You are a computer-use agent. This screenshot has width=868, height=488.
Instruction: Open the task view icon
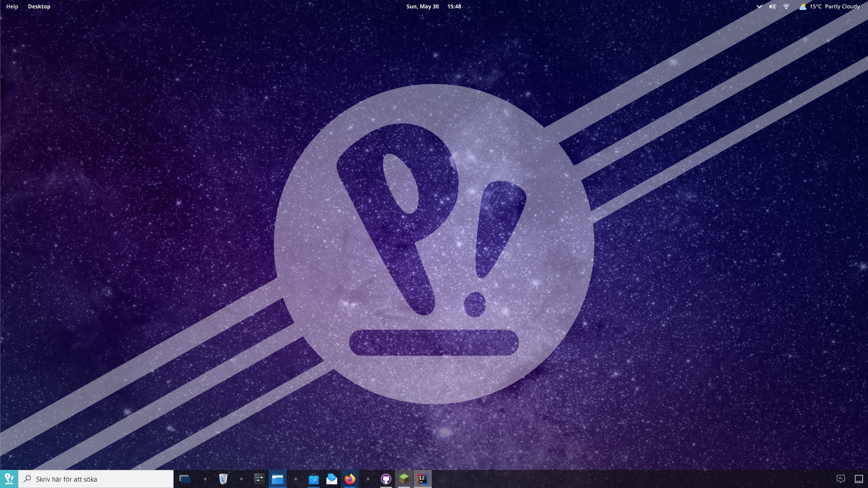tap(185, 479)
